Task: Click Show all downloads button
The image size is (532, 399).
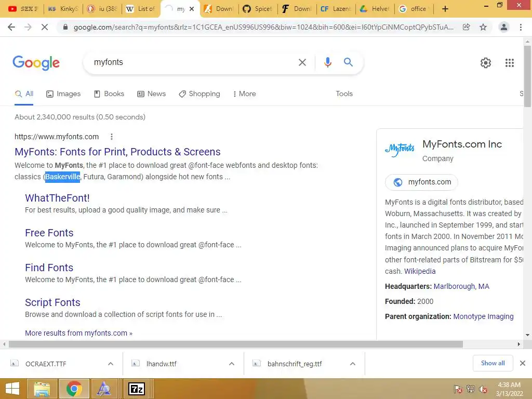Action: pos(493,363)
